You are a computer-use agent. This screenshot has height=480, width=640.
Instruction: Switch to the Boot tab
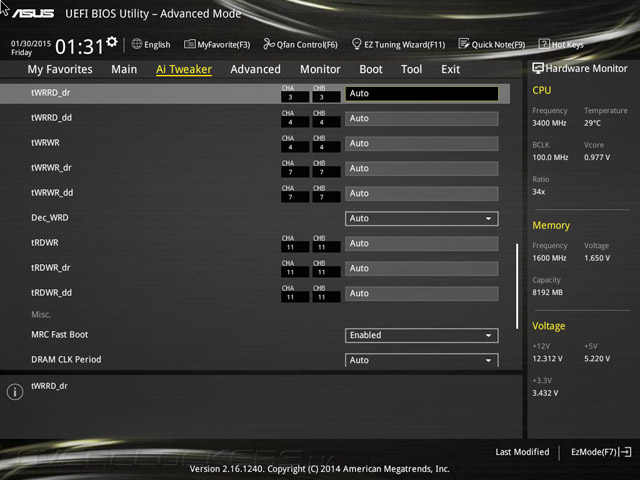coord(371,69)
